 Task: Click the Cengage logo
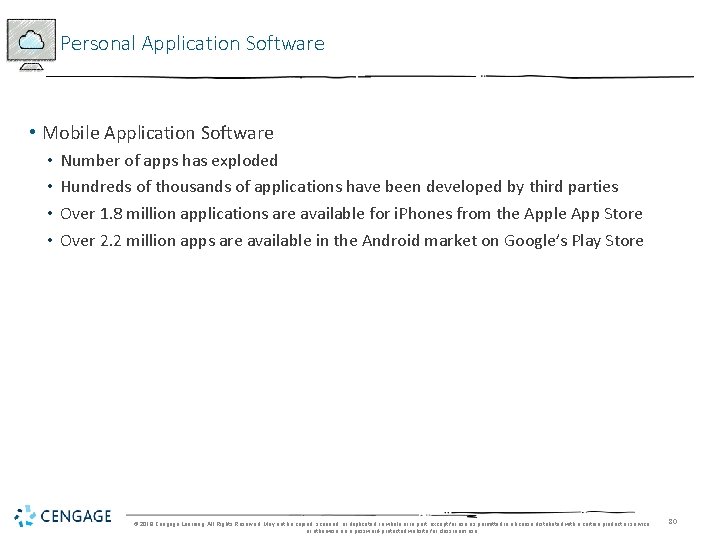pyautogui.click(x=63, y=516)
